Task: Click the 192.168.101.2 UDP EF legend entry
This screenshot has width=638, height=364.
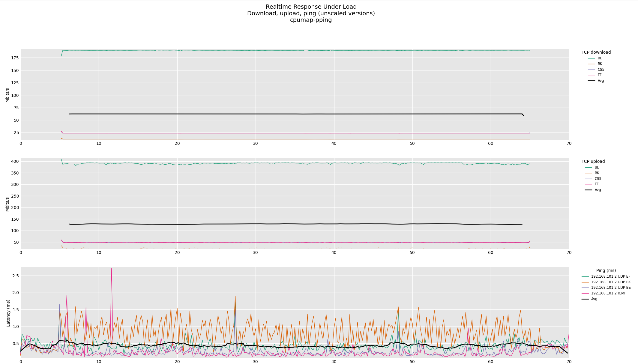Action: pyautogui.click(x=610, y=276)
